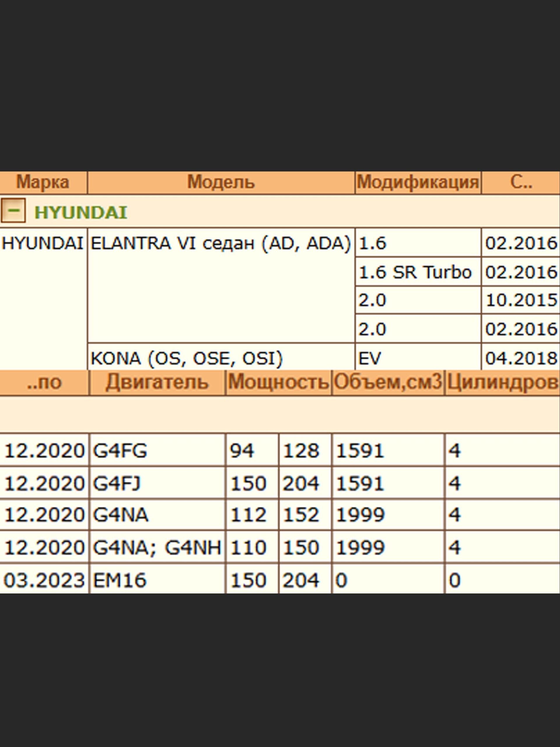560x747 pixels.
Task: Click the Мощность column header
Action: 279,382
